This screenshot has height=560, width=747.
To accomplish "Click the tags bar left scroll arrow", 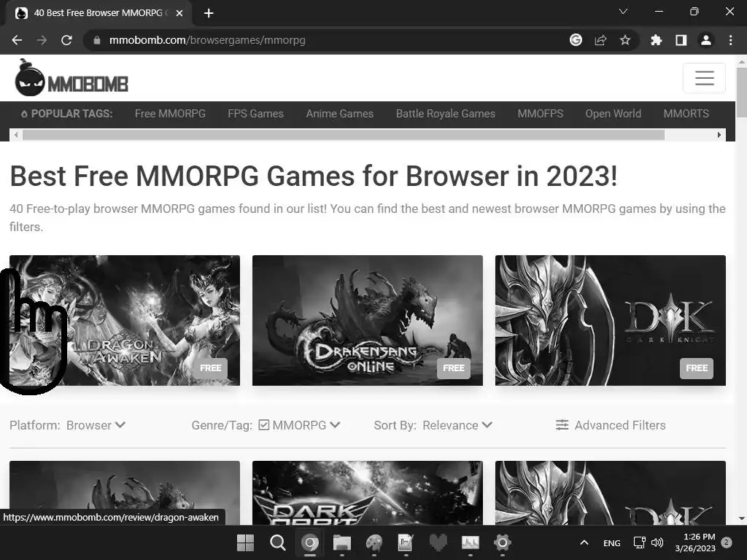I will 16,135.
